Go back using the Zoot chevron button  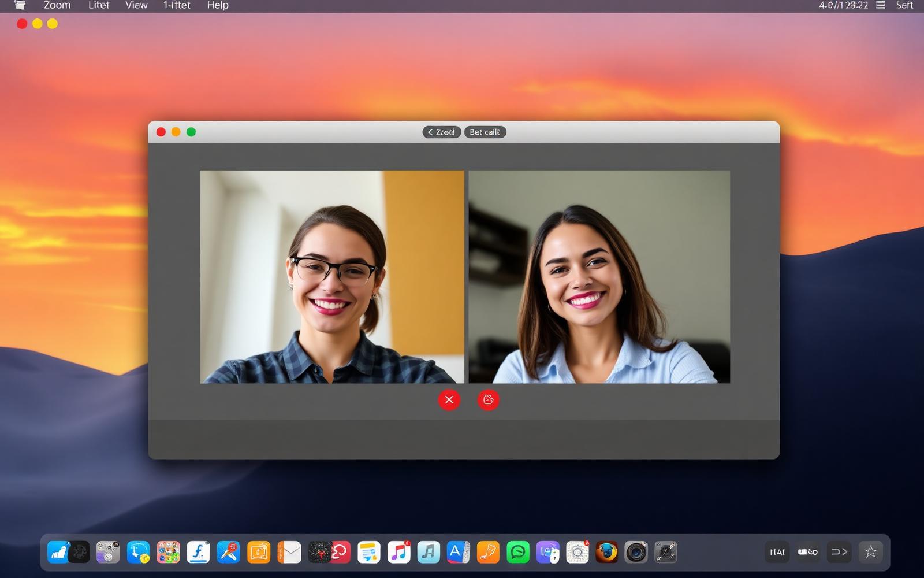pyautogui.click(x=442, y=132)
